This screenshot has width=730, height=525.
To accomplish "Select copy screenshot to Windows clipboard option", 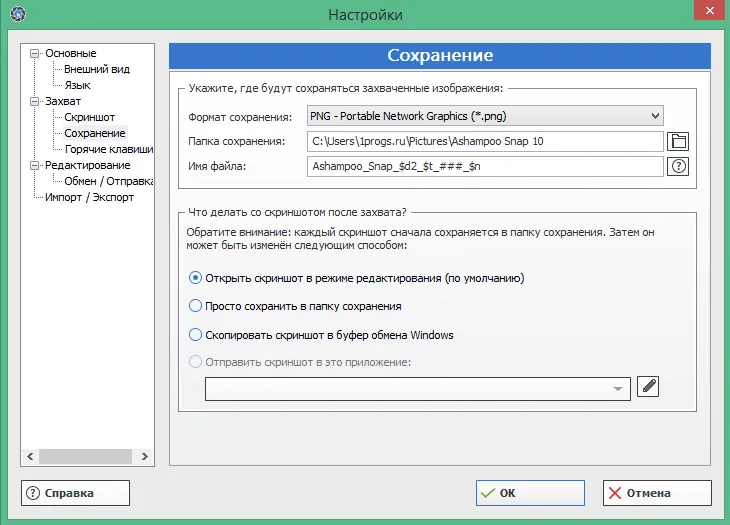I will click(x=321, y=335).
